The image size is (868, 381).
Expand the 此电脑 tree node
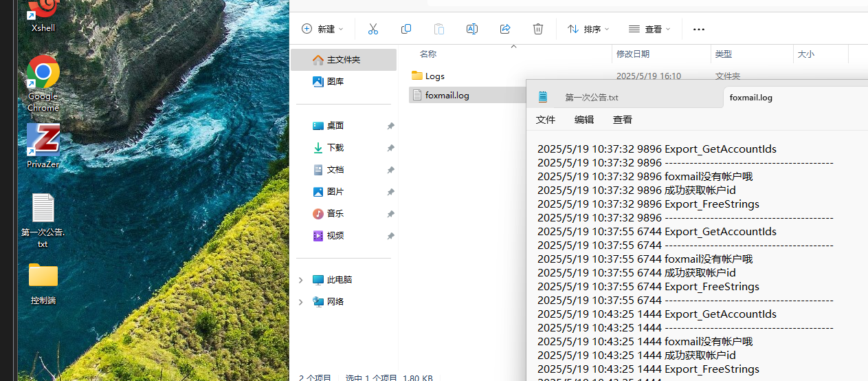click(300, 280)
